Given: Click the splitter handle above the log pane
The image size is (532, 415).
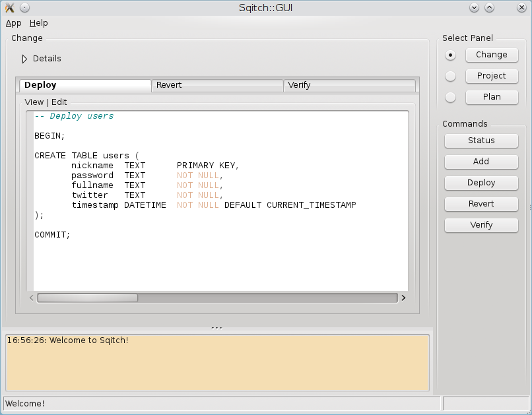Looking at the screenshot, I should [x=216, y=328].
